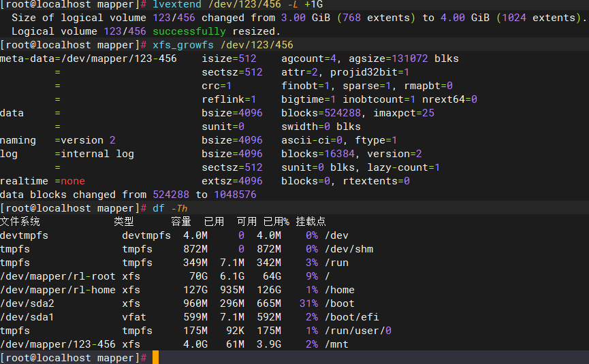The image size is (589, 364).
Task: Click the lvextend command text
Action: pos(238,4)
